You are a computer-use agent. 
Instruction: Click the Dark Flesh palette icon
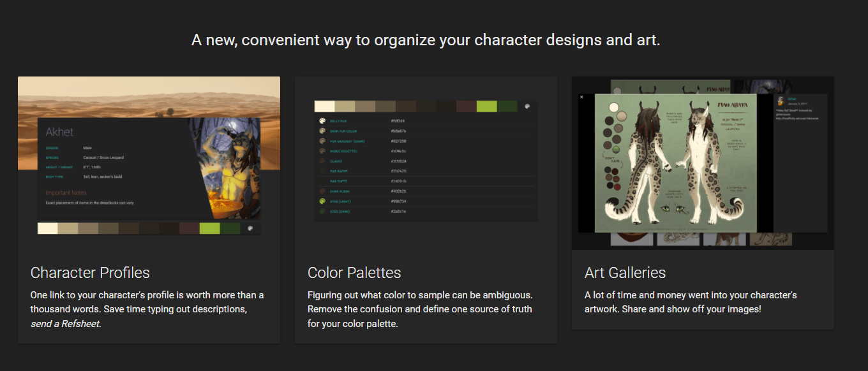click(322, 191)
